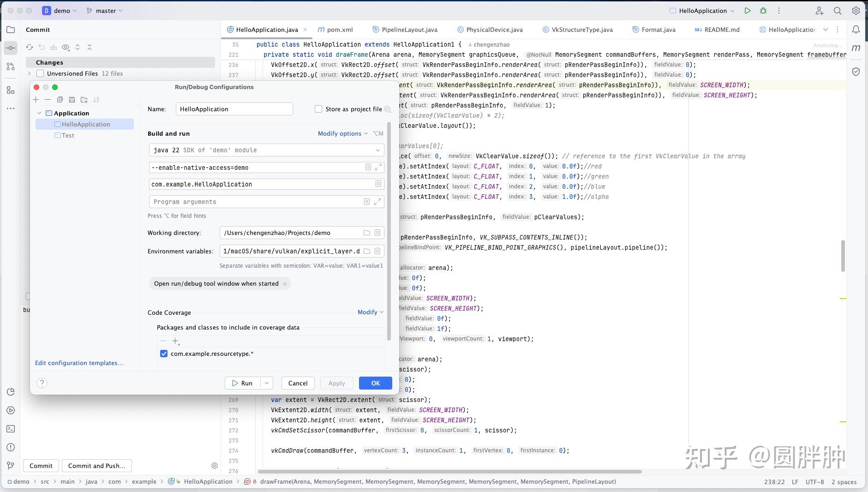Click the Program arguments input field
This screenshot has height=492, width=868.
[256, 202]
